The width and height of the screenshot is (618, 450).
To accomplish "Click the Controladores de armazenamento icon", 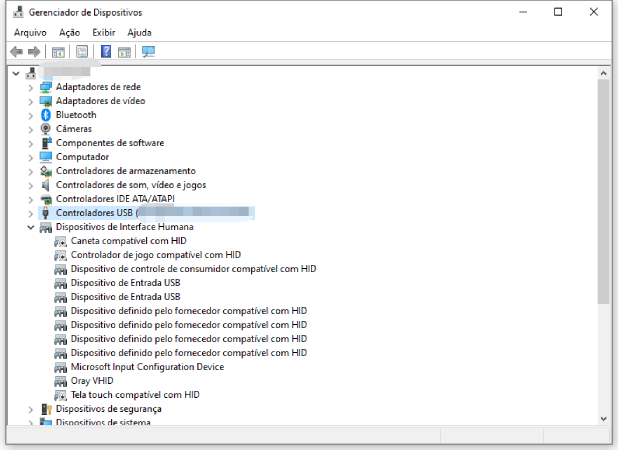I will [46, 171].
